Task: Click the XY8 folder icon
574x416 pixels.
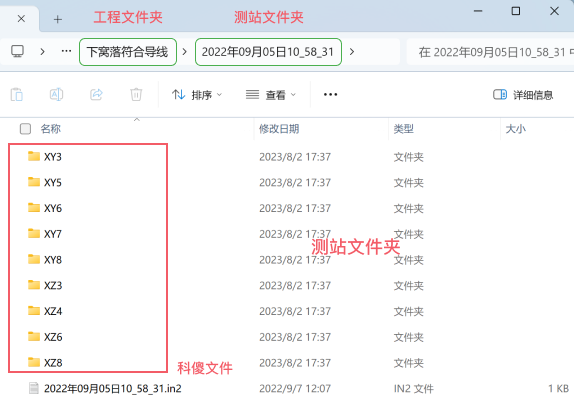Action: coord(34,259)
